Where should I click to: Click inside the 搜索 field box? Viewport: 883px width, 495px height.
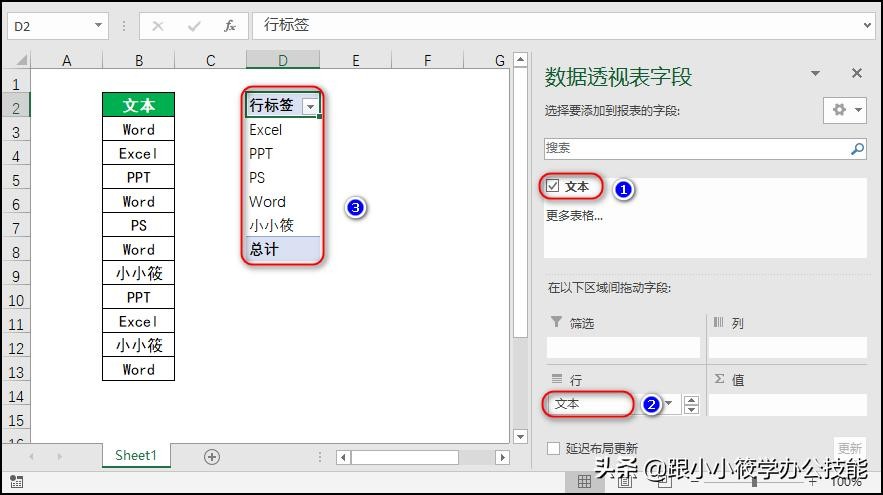coord(695,148)
